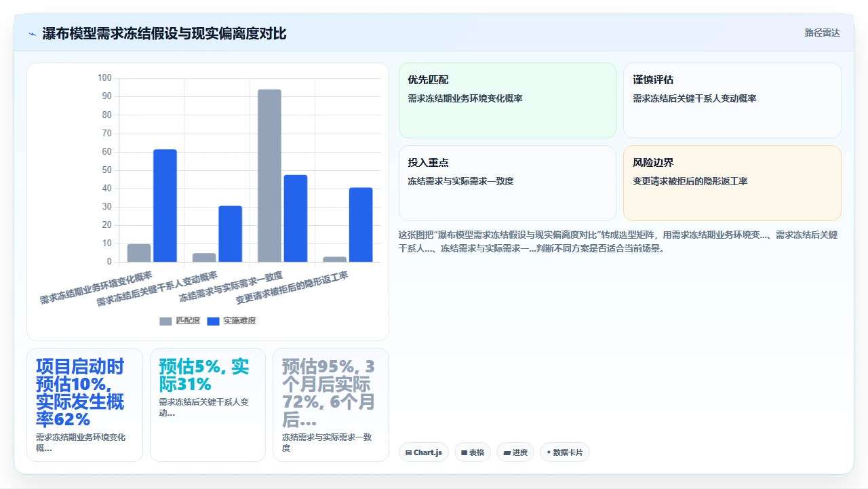Click the blue 实施难度 legend swatch
Image resolution: width=868 pixels, height=489 pixels.
point(213,321)
